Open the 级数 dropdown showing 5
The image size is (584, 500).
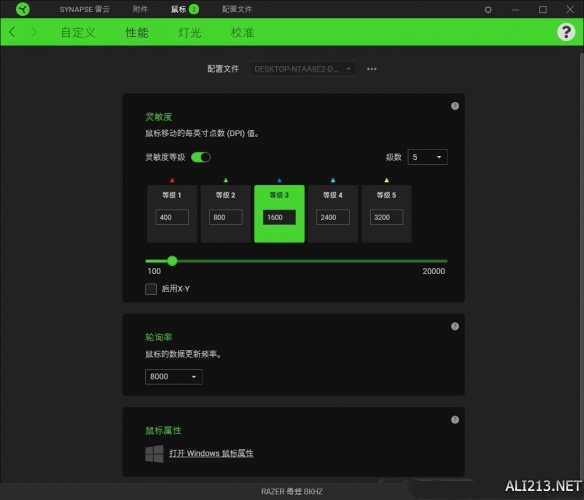coord(428,157)
